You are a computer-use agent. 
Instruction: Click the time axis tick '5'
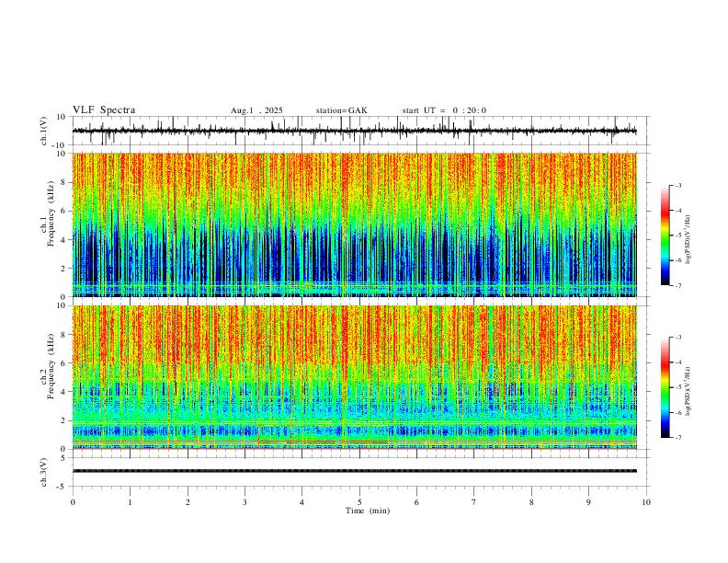click(359, 502)
